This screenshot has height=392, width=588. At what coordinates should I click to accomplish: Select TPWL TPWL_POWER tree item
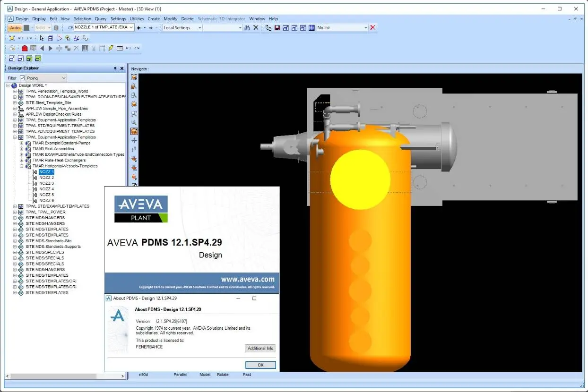click(x=45, y=212)
